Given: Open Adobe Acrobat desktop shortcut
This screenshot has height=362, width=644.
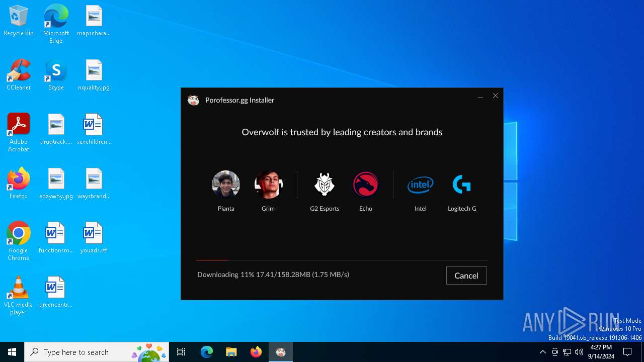Looking at the screenshot, I should pyautogui.click(x=19, y=132).
